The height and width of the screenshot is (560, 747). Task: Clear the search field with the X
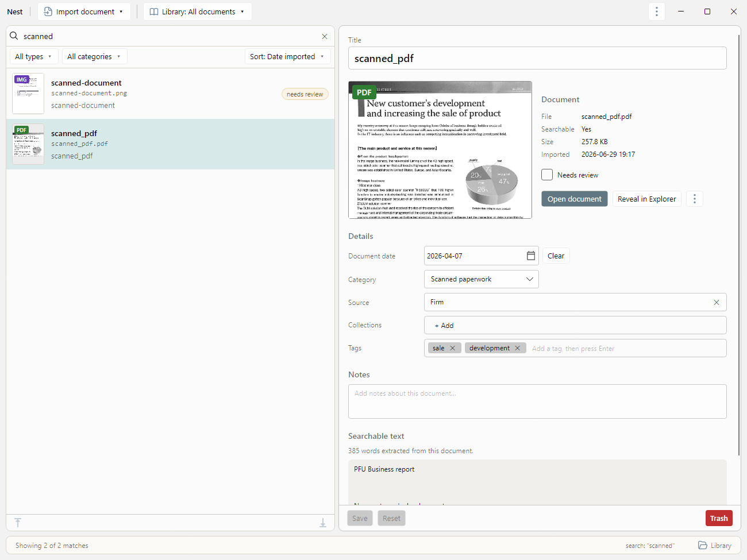(x=325, y=36)
